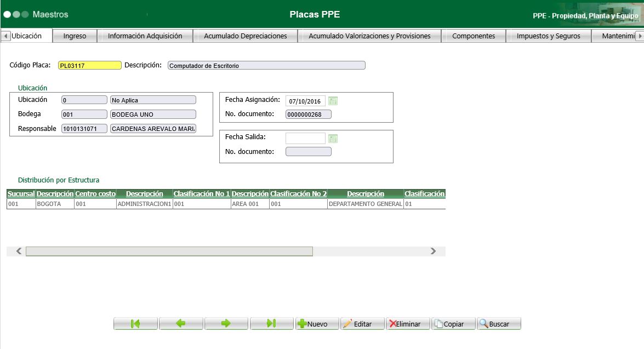Sort by Clasificación No 1 column header
644x349 pixels.
coord(202,194)
